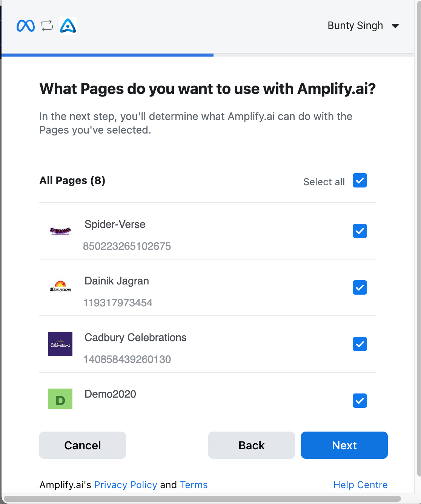The width and height of the screenshot is (421, 504).
Task: Click the Back button
Action: coord(252,445)
